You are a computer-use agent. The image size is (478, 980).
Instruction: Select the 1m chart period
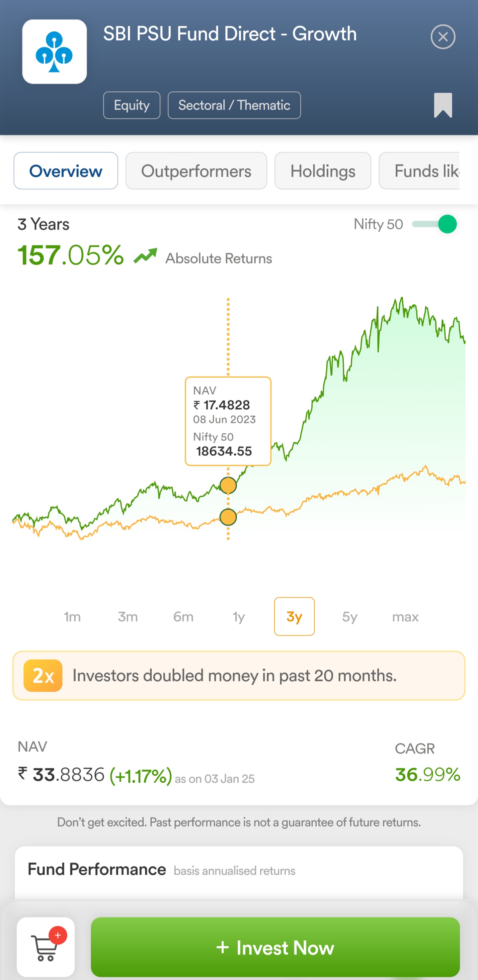coord(72,616)
